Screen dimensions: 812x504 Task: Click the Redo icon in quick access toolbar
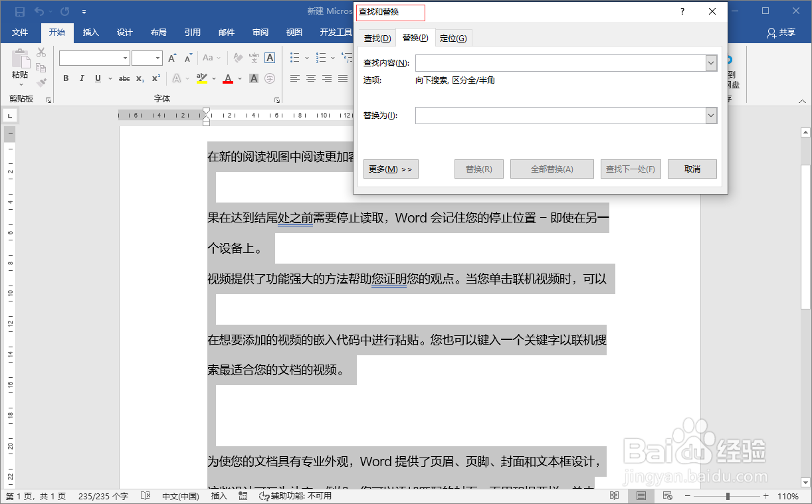click(x=64, y=12)
